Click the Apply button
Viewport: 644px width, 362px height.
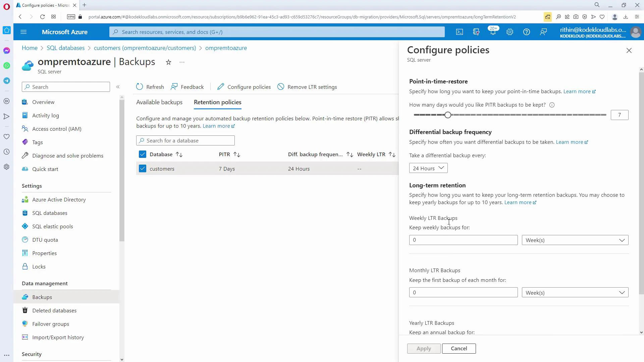pos(423,348)
